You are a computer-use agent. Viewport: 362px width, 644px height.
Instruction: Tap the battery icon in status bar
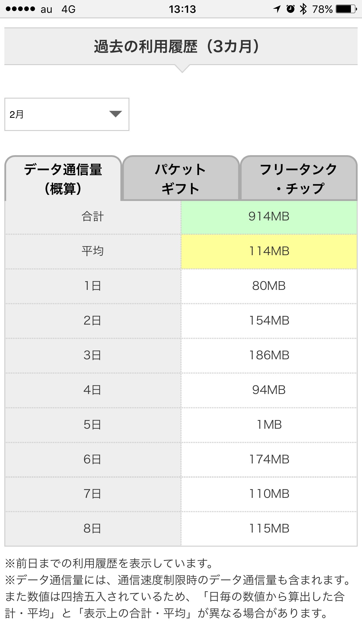click(346, 9)
